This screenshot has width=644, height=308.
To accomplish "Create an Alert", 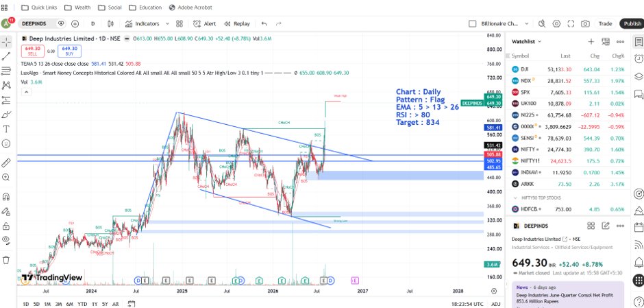I will (205, 23).
